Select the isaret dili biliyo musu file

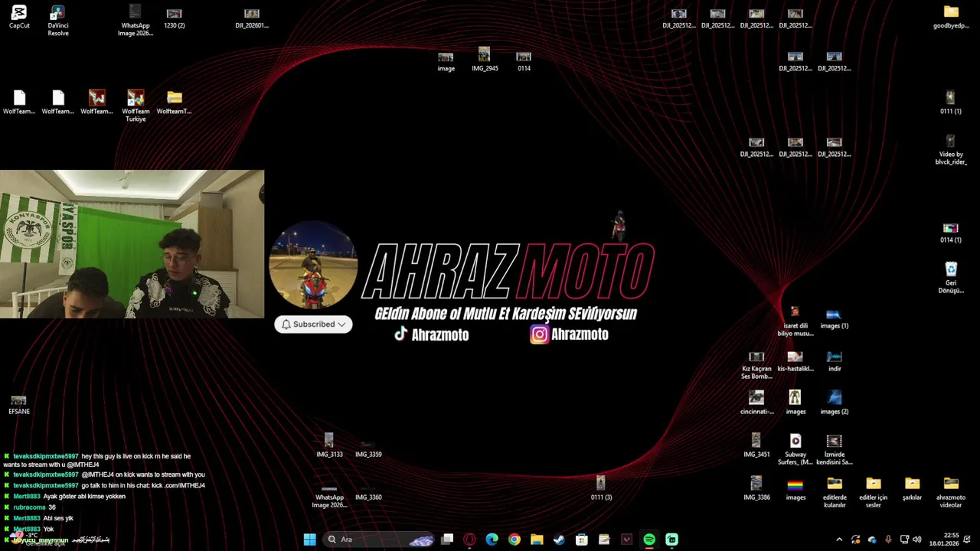[x=795, y=321]
